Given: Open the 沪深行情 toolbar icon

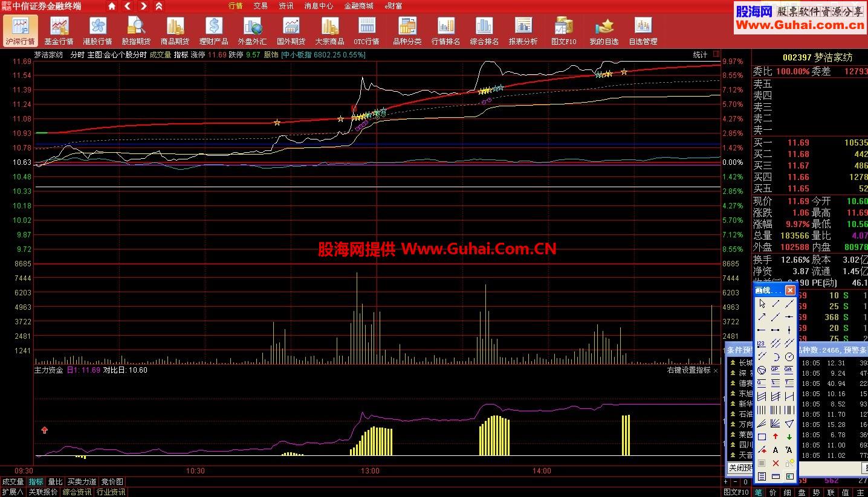Looking at the screenshot, I should pos(20,30).
